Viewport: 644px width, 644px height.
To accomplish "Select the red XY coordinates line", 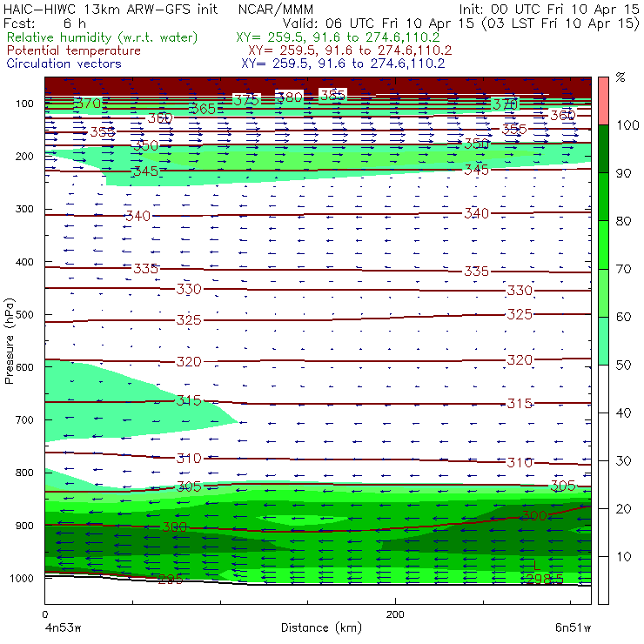I will (350, 50).
